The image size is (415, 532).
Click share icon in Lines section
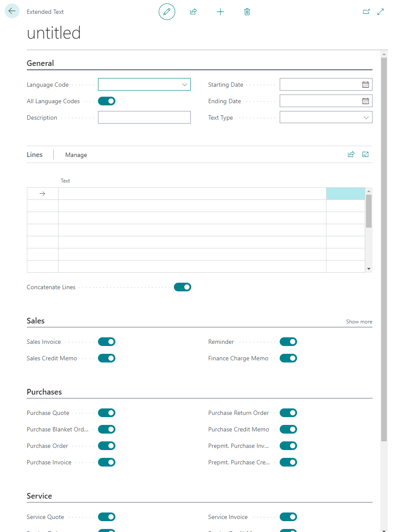(x=351, y=154)
